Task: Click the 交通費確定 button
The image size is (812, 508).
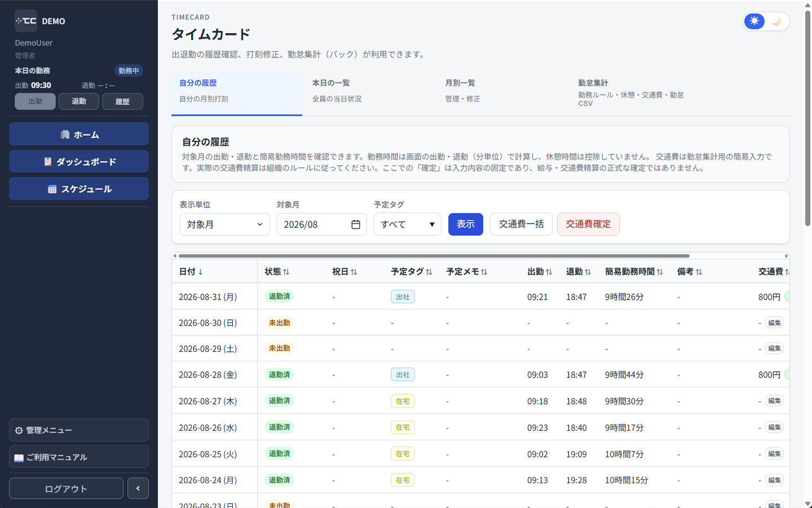Action: (588, 224)
